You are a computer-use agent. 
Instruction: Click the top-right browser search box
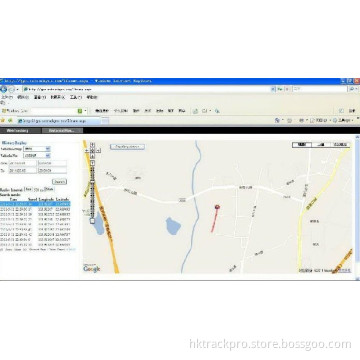[x=320, y=89]
